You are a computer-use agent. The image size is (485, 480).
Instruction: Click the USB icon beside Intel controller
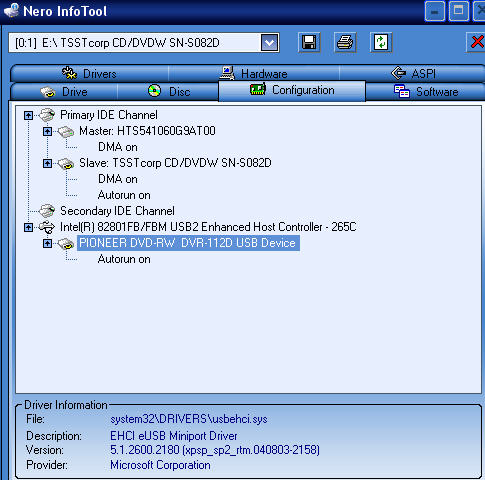pos(47,227)
